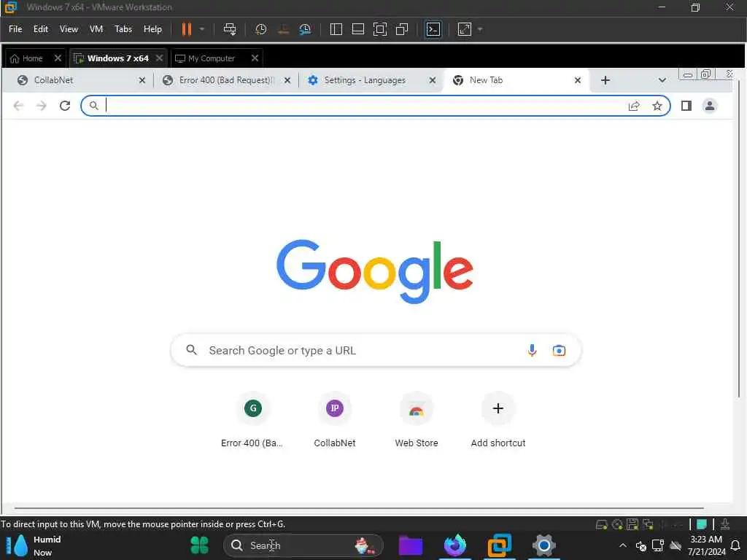
Task: Open the VMware Tabs menu
Action: tap(123, 29)
